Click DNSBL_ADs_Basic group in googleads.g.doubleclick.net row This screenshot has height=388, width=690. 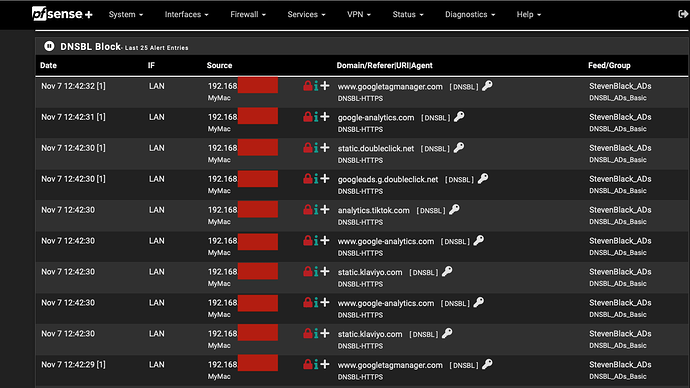[618, 190]
